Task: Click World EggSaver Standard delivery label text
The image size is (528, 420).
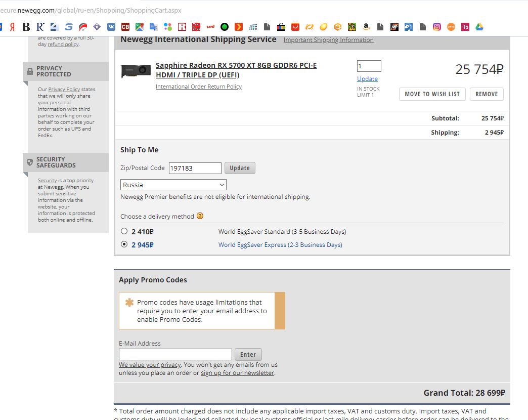Action: pyautogui.click(x=282, y=232)
